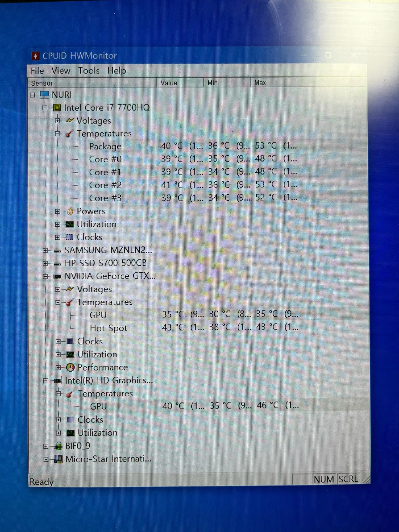Select the Core #3 row label
The width and height of the screenshot is (399, 532).
tap(105, 198)
